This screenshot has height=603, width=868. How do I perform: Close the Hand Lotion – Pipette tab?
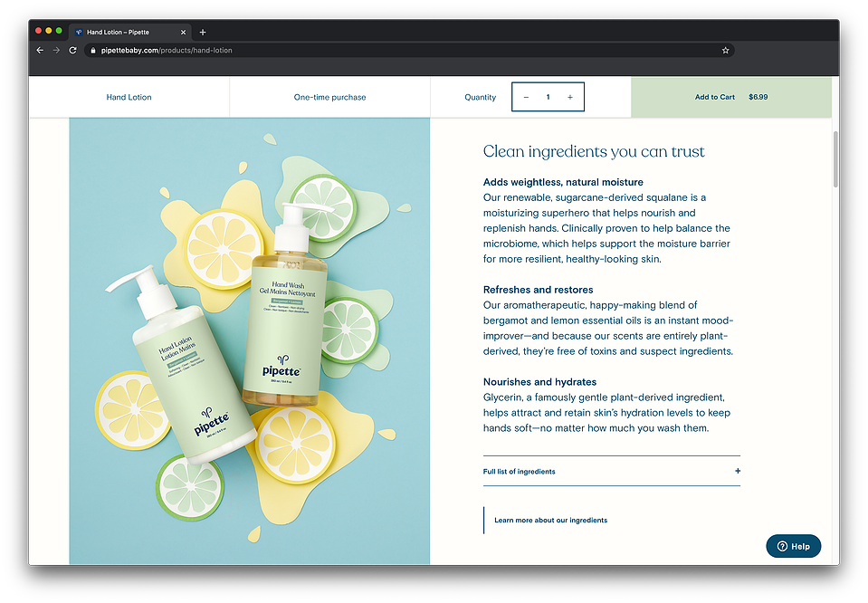183,32
